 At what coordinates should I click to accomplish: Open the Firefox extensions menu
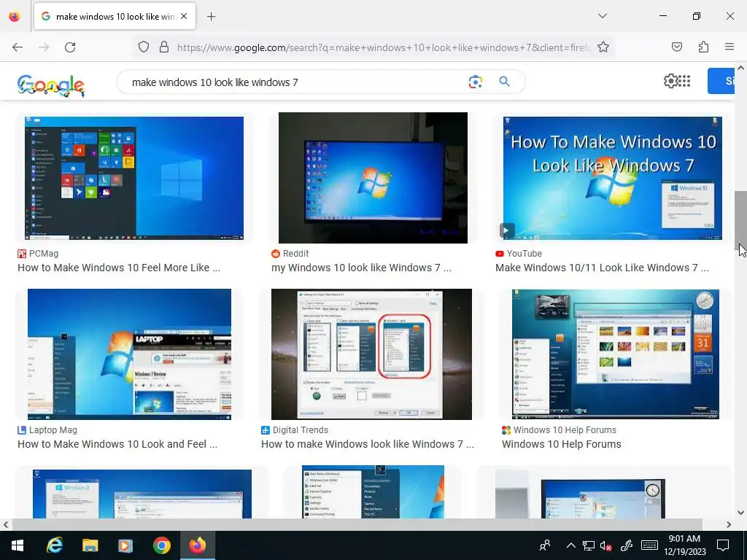(703, 47)
